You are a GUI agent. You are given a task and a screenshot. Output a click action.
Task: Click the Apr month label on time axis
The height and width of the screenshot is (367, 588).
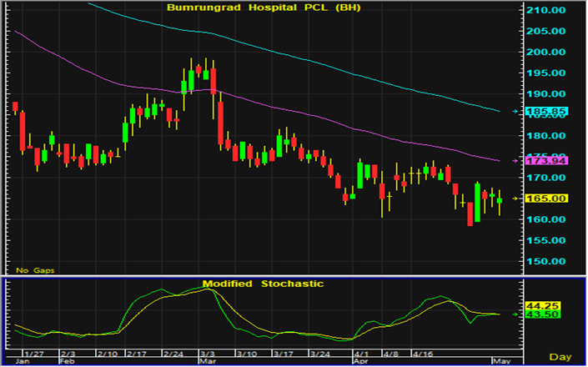tap(360, 363)
